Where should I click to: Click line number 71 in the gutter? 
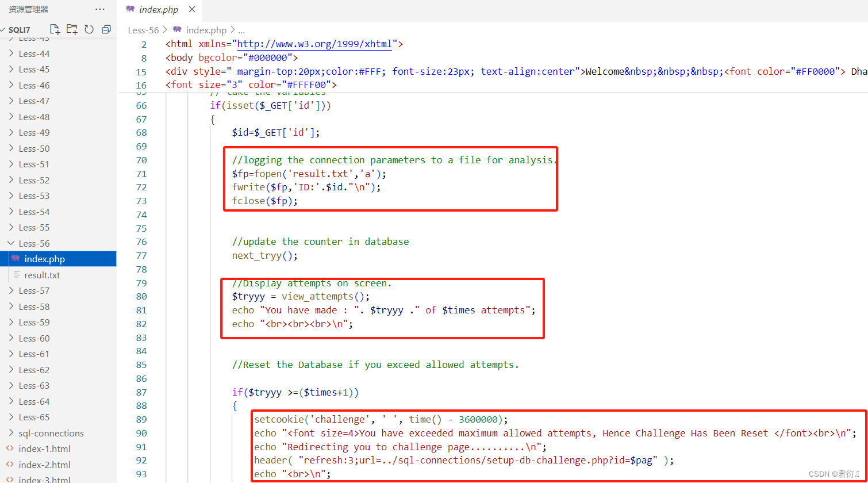[141, 174]
